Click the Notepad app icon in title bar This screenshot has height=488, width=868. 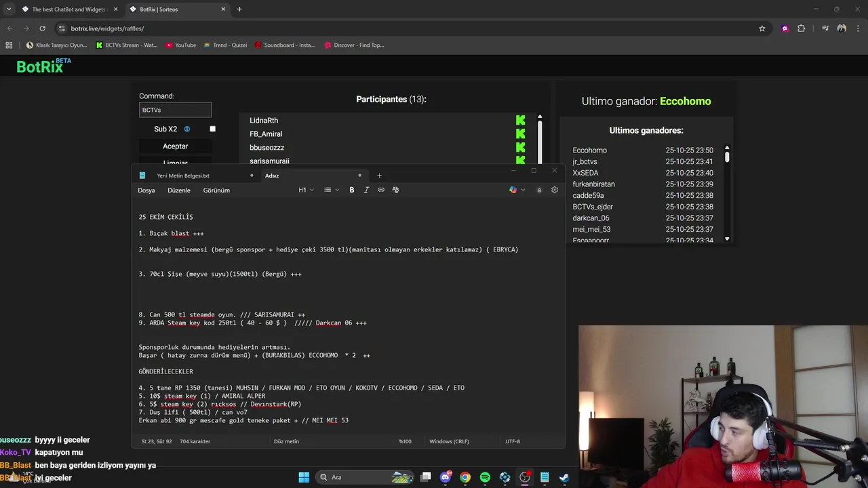[142, 176]
